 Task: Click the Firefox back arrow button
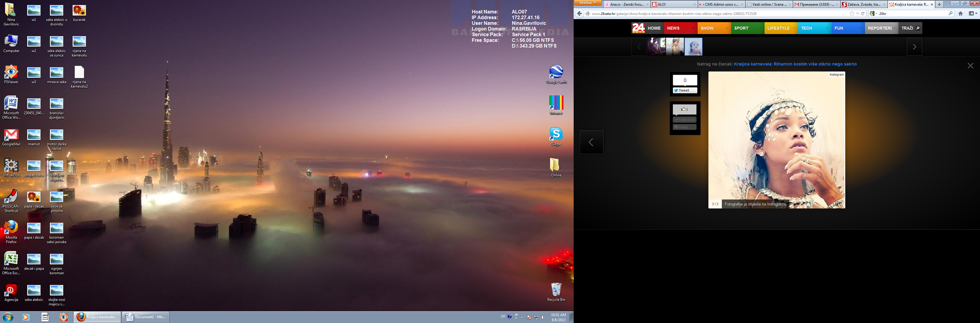(x=579, y=14)
